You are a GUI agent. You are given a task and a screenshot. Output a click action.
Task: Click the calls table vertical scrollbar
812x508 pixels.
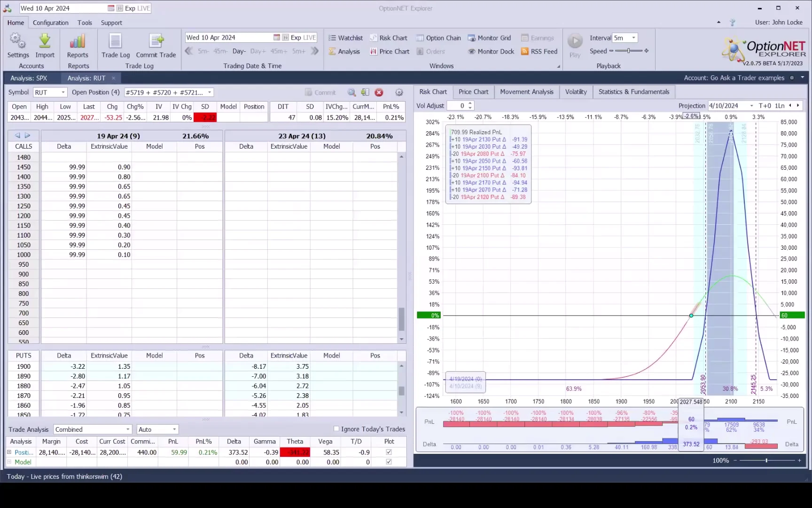coord(401,248)
